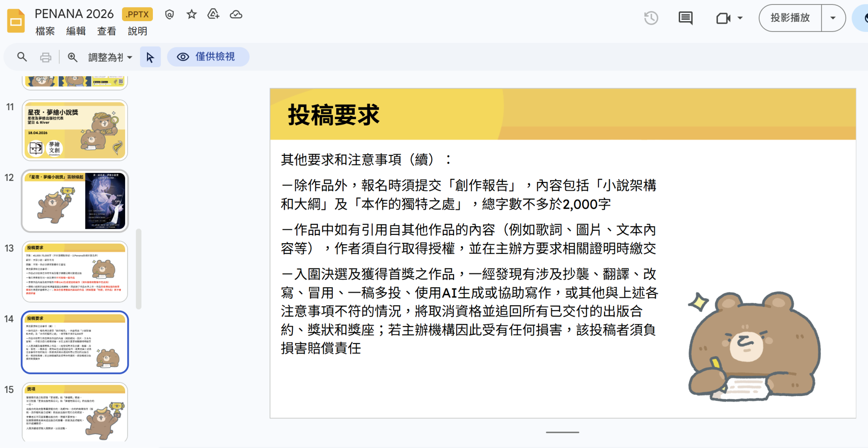Open the 檔案 menu
The height and width of the screenshot is (448, 868).
[x=45, y=31]
